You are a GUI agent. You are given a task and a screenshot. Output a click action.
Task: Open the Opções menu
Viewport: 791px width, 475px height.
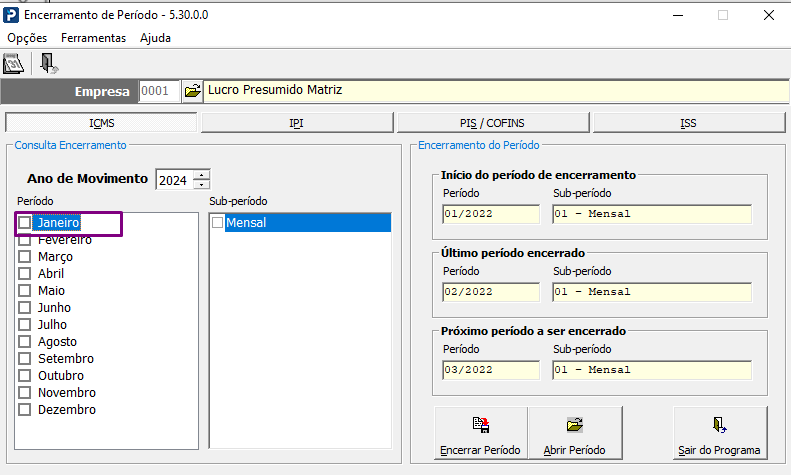[x=27, y=38]
